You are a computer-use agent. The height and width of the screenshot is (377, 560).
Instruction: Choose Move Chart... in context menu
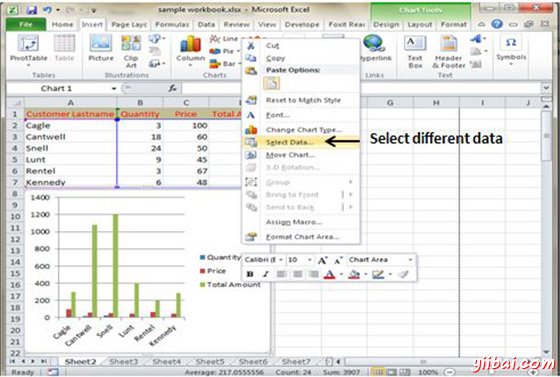click(x=301, y=155)
